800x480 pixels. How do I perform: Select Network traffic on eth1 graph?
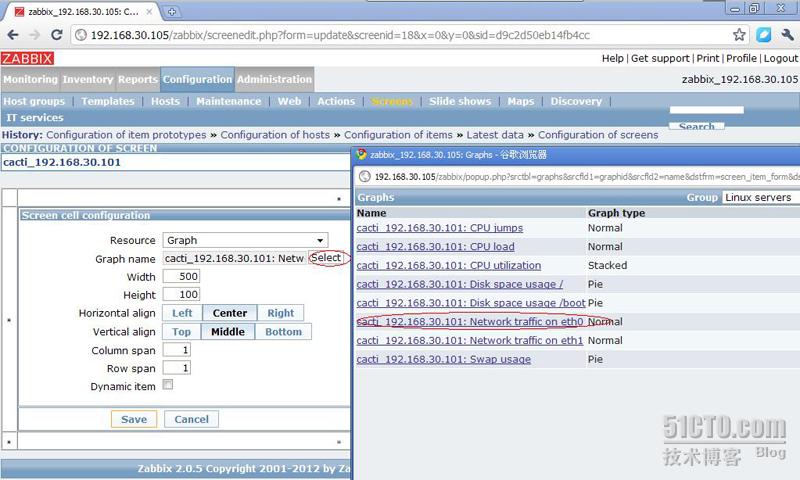point(469,341)
